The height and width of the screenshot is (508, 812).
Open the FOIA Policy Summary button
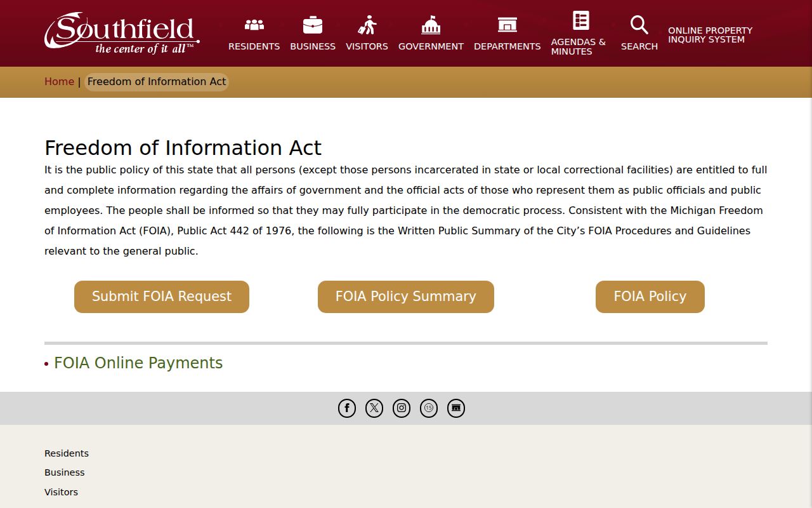406,297
